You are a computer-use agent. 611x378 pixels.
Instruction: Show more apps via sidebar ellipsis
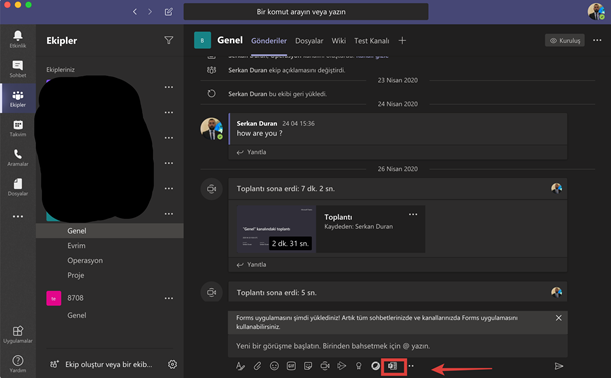(x=18, y=216)
